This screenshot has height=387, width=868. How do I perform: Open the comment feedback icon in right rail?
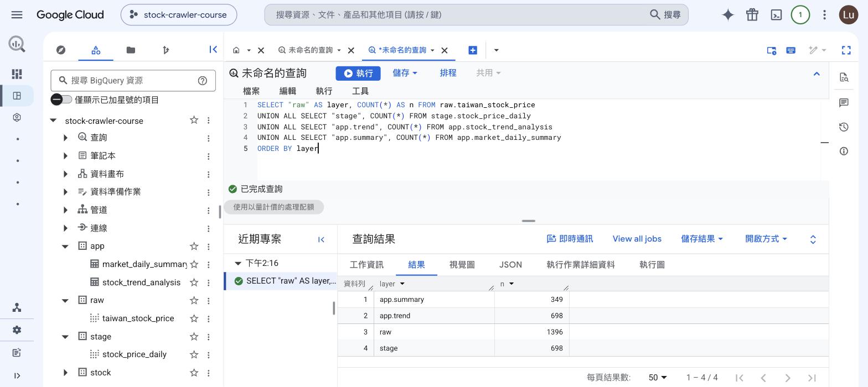[844, 103]
